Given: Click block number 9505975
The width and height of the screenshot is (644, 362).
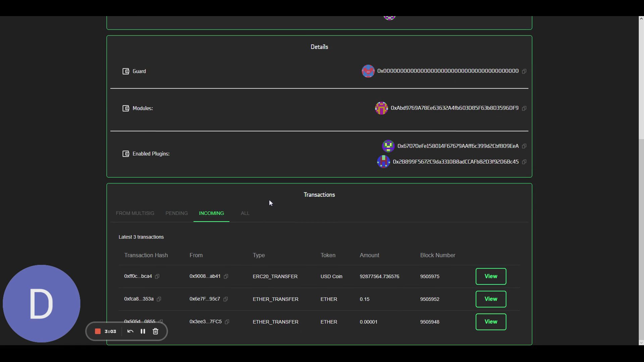Looking at the screenshot, I should click(x=430, y=277).
